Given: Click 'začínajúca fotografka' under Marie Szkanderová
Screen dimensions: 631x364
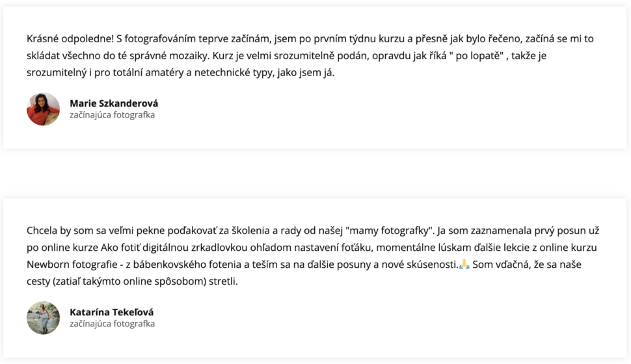Looking at the screenshot, I should pyautogui.click(x=113, y=115).
